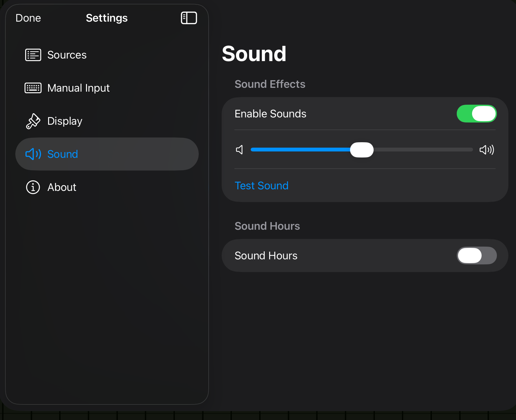The image size is (516, 420).
Task: Toggle the sidebar panel icon
Action: tap(189, 18)
